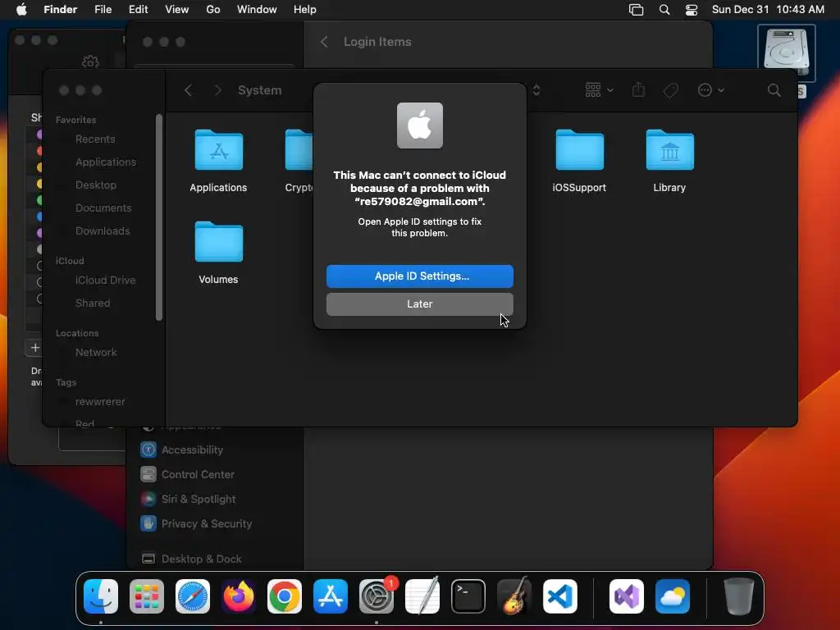Open the Finder action (ellipsis) menu
This screenshot has width=840, height=630.
coord(710,90)
